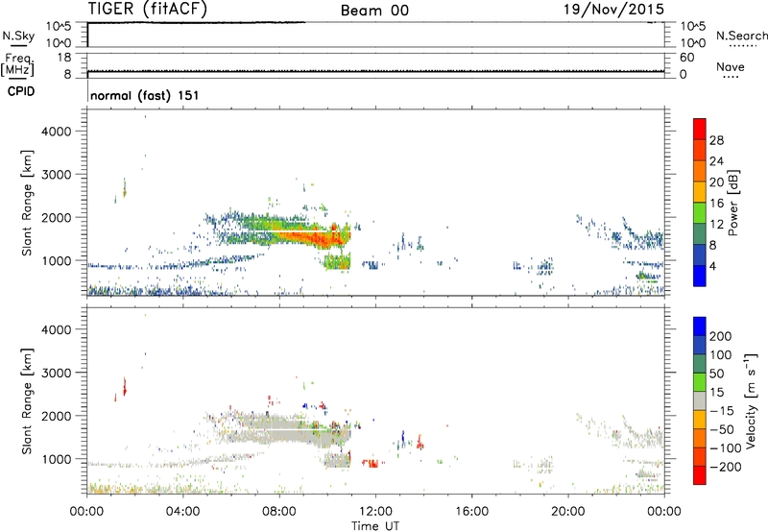768x532 pixels.
Task: Pick the yellow −50 to −15 velocity segment
Action: (700, 420)
